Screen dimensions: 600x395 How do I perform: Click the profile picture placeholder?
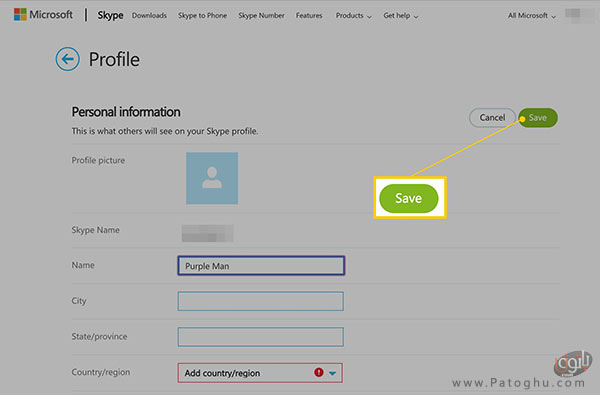(212, 178)
